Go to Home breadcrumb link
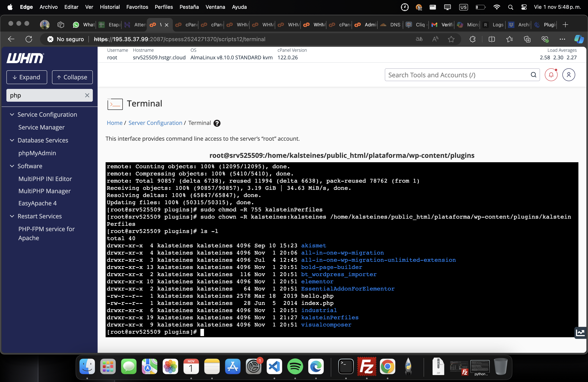Image resolution: width=588 pixels, height=382 pixels. 115,123
